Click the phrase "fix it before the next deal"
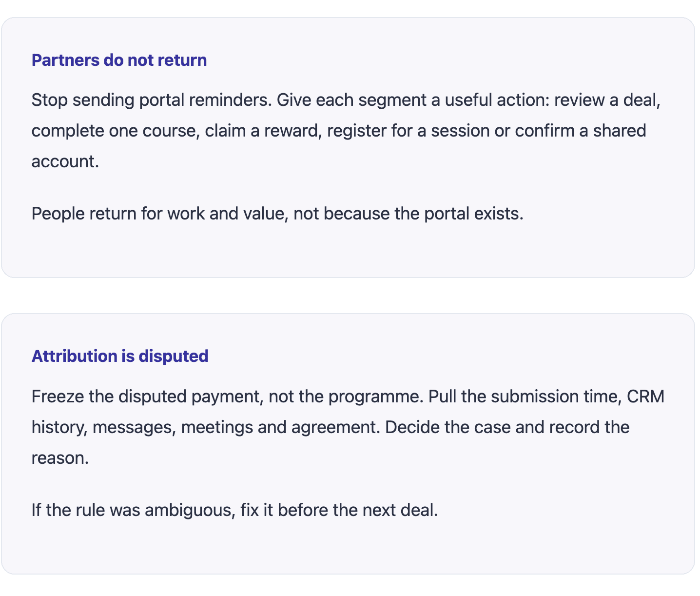The width and height of the screenshot is (700, 596). coord(339,511)
